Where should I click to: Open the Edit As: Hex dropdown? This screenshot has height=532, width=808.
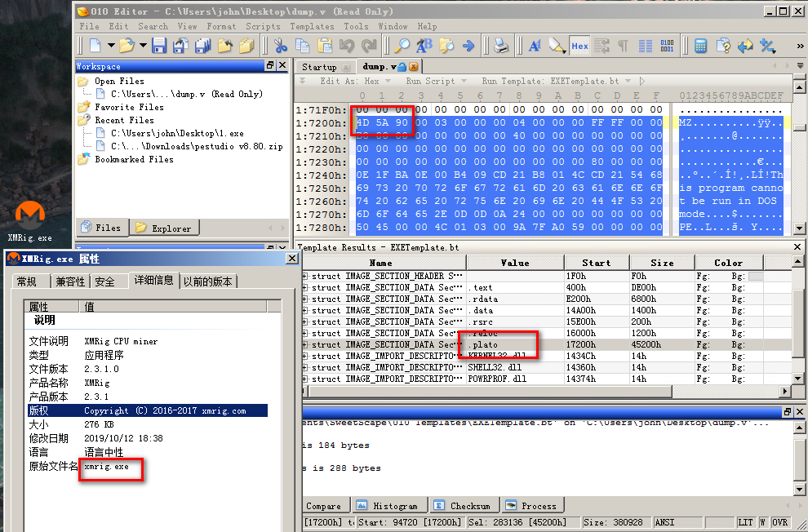pyautogui.click(x=388, y=81)
